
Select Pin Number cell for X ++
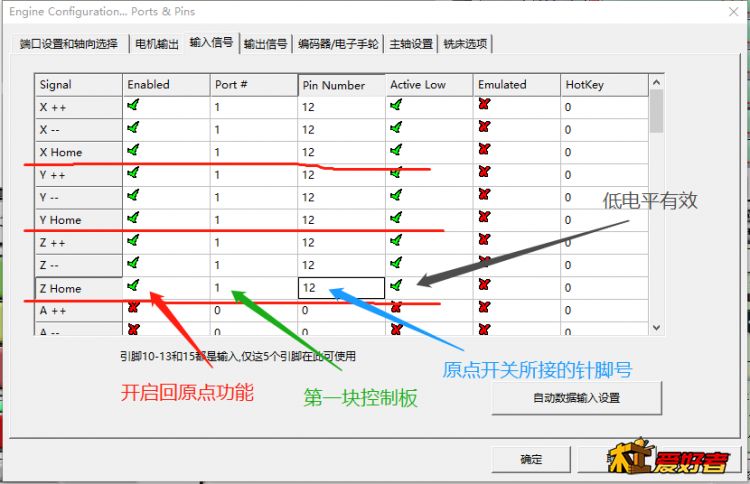coord(342,107)
